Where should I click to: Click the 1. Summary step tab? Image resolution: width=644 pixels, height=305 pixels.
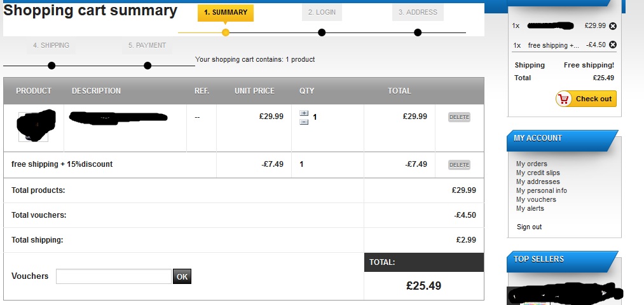coord(226,13)
